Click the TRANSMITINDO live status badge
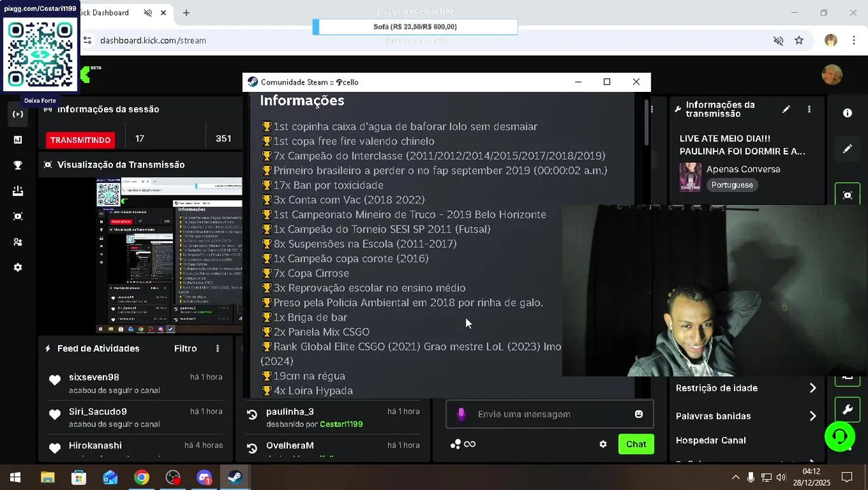The width and height of the screenshot is (868, 490). 80,140
